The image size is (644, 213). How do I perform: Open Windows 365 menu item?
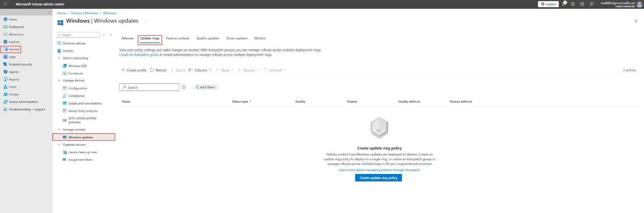click(77, 66)
